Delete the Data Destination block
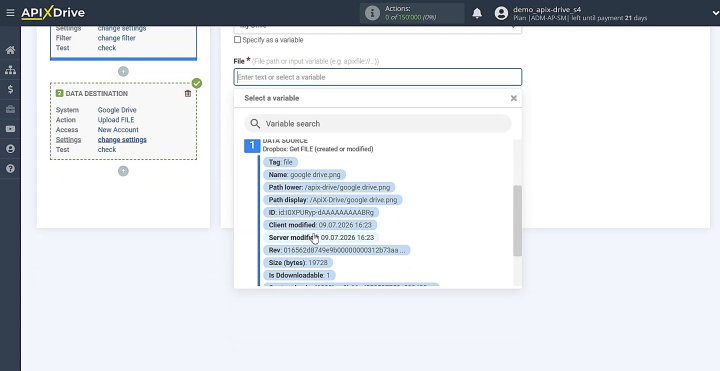 click(x=188, y=94)
